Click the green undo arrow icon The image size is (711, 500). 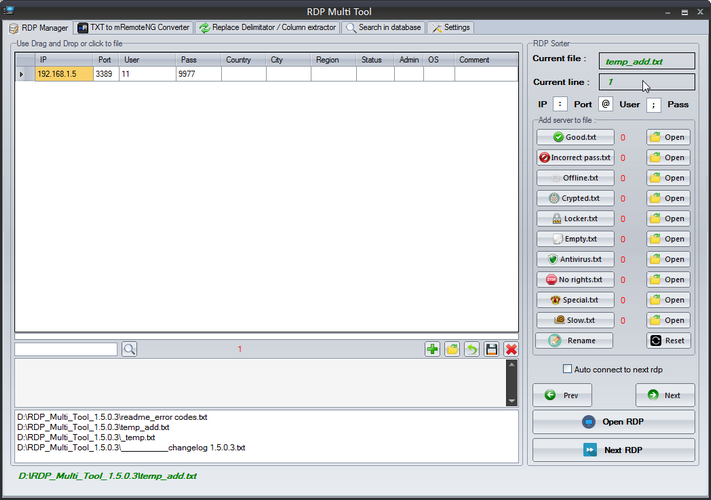point(472,349)
